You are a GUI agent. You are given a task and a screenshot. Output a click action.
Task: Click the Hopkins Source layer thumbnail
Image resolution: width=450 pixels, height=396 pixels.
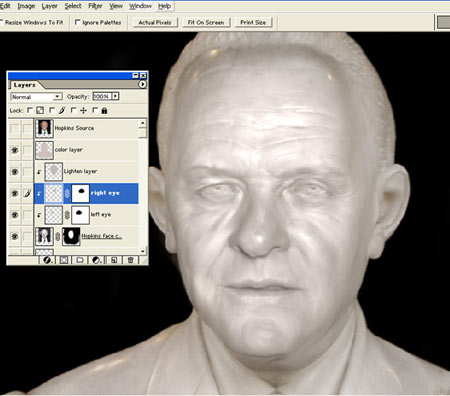pos(44,128)
